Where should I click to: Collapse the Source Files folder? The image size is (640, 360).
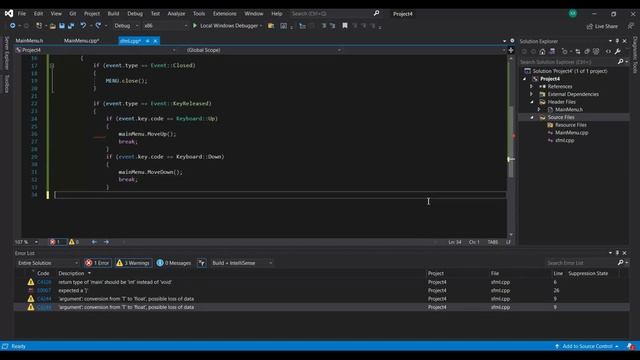point(531,117)
